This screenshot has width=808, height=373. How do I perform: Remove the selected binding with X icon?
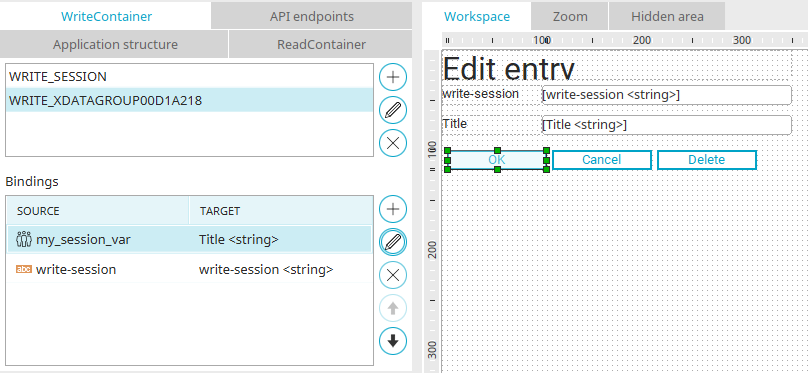click(393, 275)
